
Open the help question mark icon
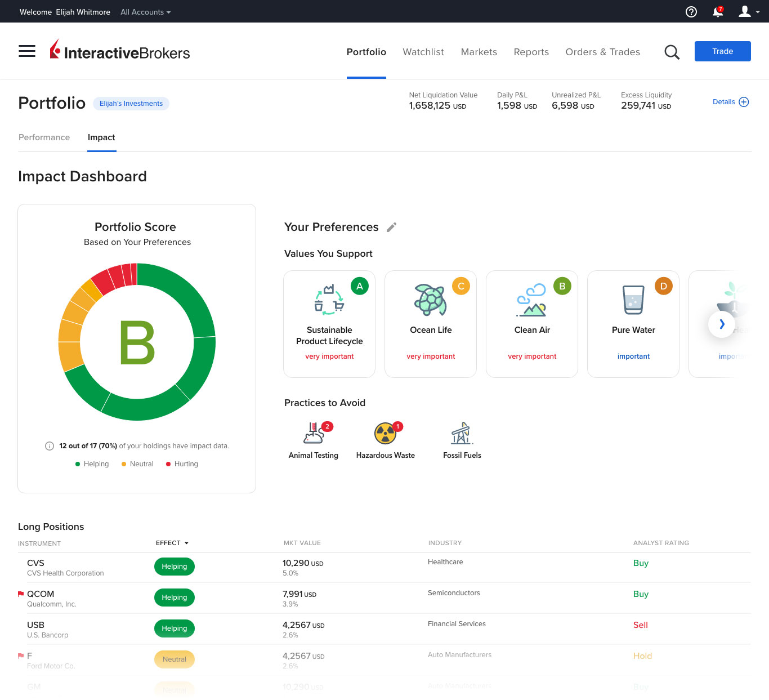tap(691, 11)
